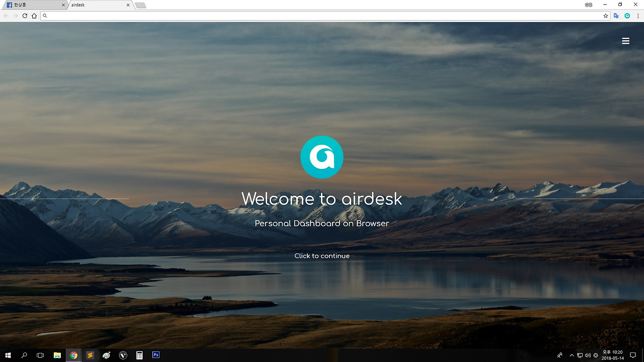Click the airdesk extension icon in toolbar
Viewport: 644px width, 362px height.
(627, 16)
